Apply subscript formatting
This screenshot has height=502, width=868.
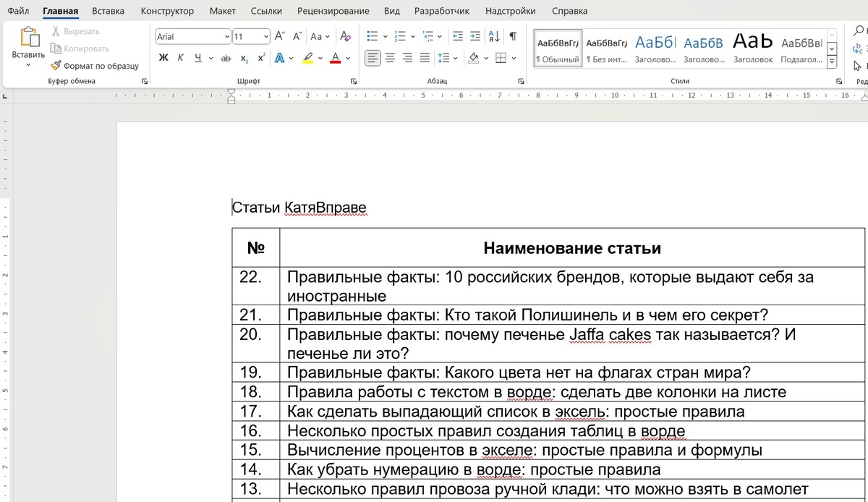coord(244,58)
